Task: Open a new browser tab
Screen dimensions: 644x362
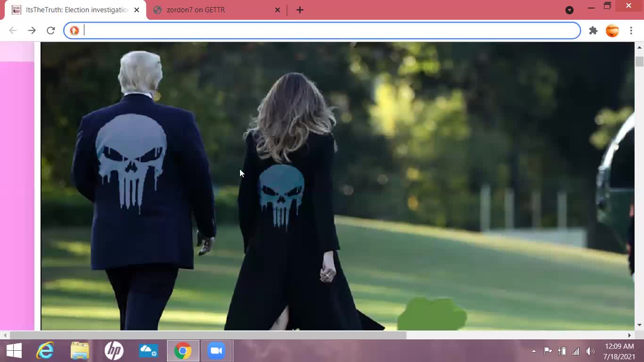Action: (300, 10)
